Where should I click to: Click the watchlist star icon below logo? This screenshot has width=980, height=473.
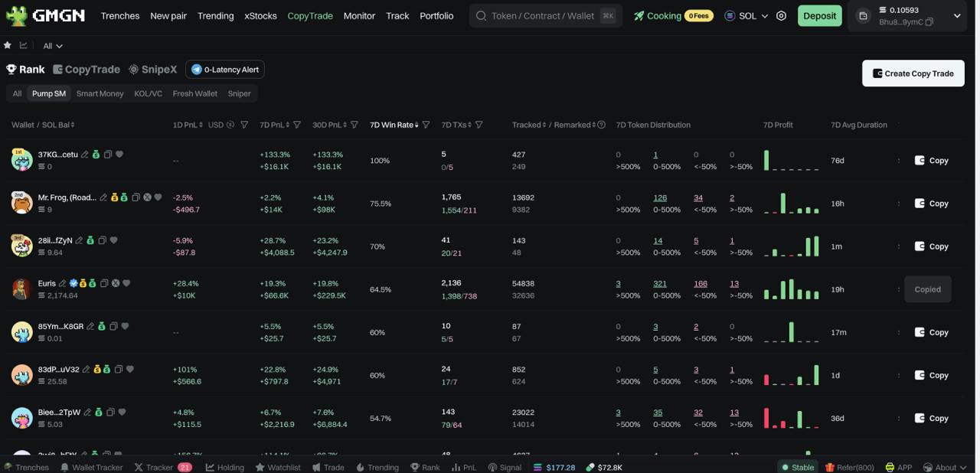[8, 46]
